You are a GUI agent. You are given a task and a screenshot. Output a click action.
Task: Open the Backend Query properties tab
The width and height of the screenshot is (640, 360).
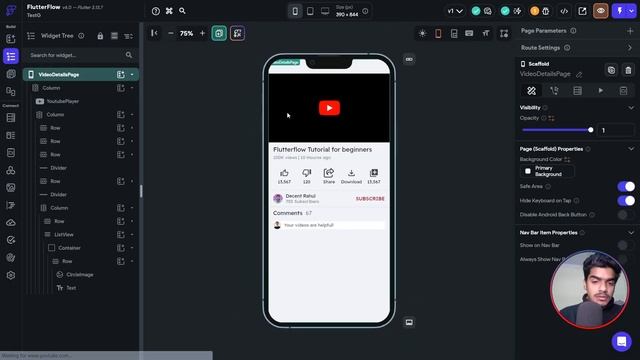pos(577,91)
